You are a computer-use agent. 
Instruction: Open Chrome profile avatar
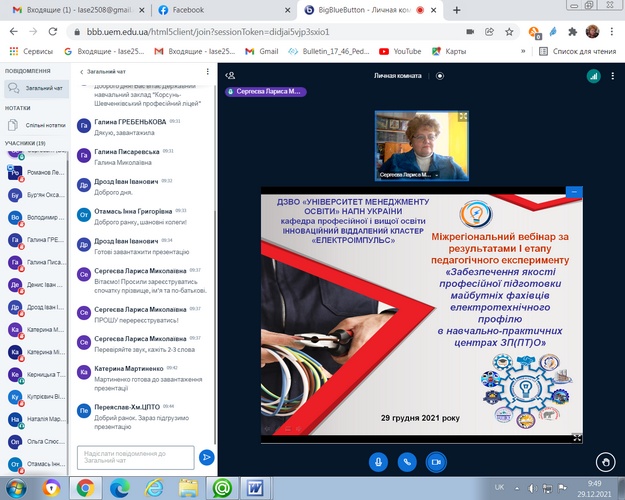point(592,31)
